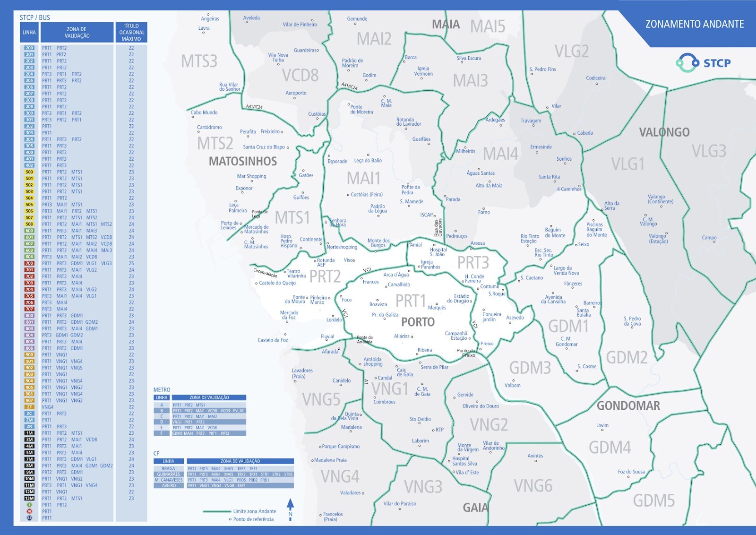Click the green circle tram line 1 icon
Viewport: 756px width, 535px height.
(29, 505)
